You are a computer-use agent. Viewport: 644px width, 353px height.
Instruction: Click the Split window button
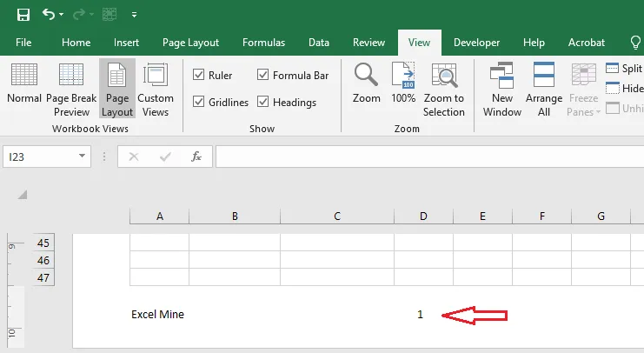point(624,68)
